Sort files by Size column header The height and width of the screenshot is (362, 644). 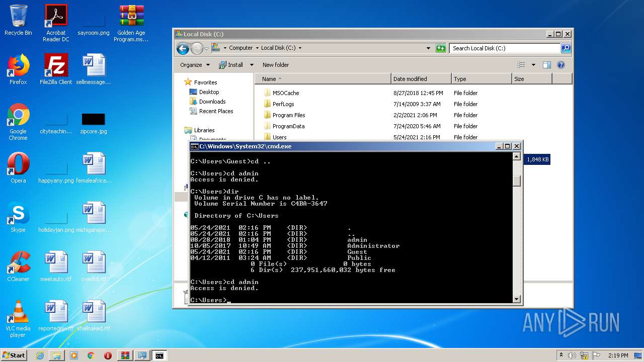532,79
